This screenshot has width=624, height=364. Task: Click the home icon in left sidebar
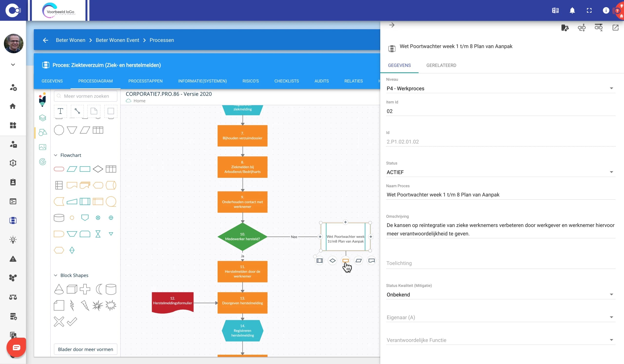13,106
